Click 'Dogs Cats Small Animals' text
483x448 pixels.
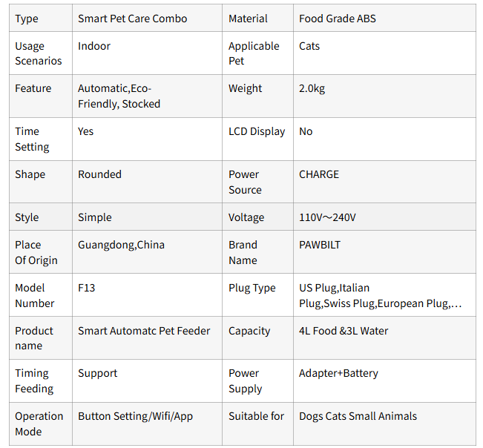point(358,416)
